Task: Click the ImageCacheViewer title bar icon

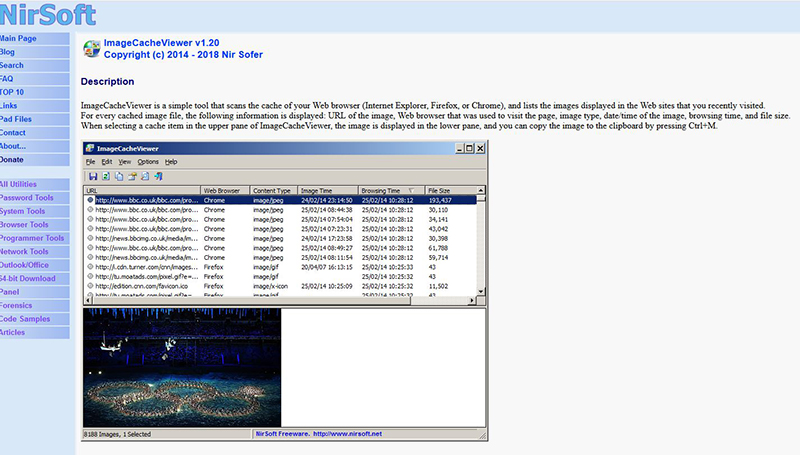Action: click(x=90, y=148)
